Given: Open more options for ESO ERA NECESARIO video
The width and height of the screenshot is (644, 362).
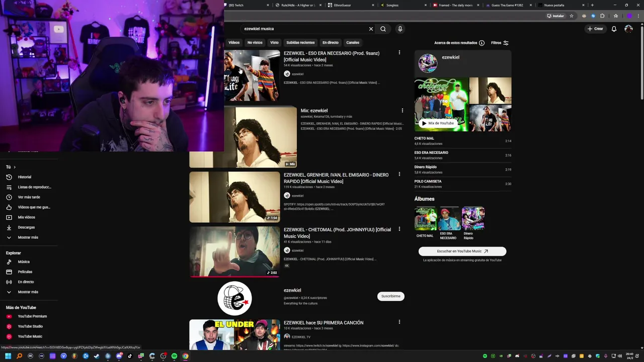Looking at the screenshot, I should tap(399, 52).
